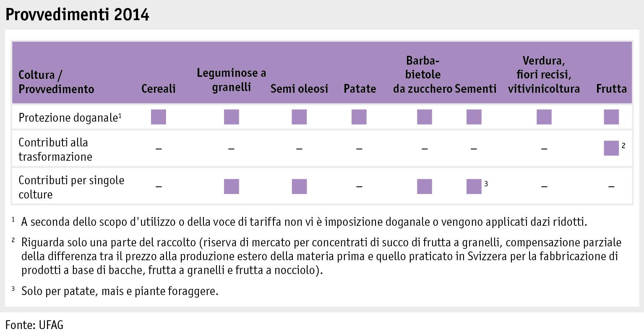Click the Barbabietole square in Contributi per singole colture row
Viewport: 644px width, 332px height.
tap(425, 186)
